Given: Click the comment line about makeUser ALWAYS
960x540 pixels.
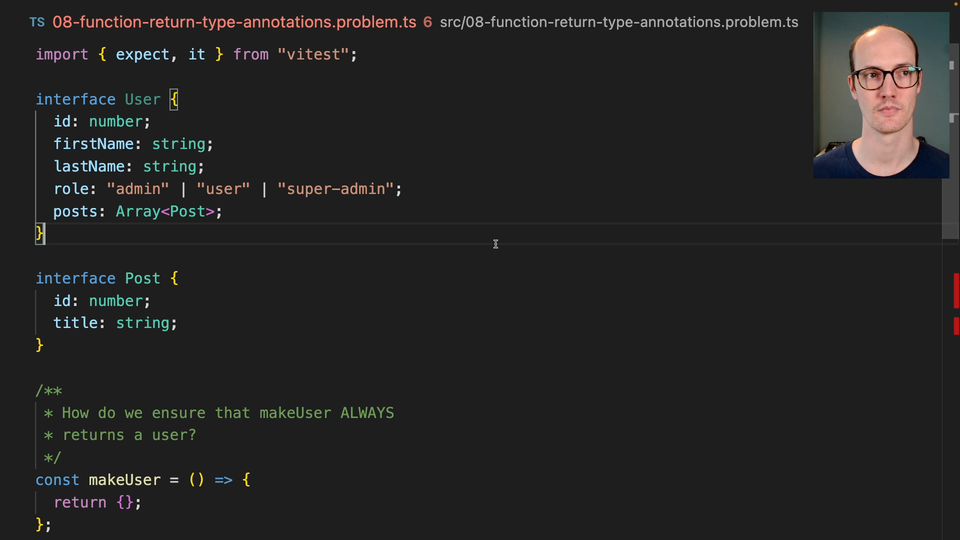Looking at the screenshot, I should coord(228,412).
